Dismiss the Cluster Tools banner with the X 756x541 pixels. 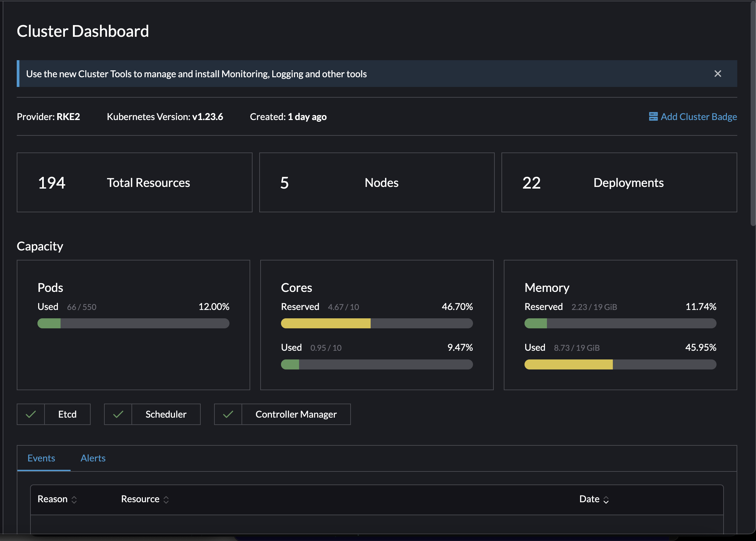(x=718, y=74)
